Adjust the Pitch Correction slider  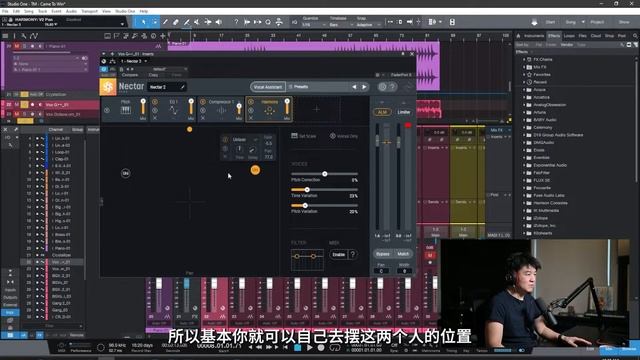[x=324, y=174]
